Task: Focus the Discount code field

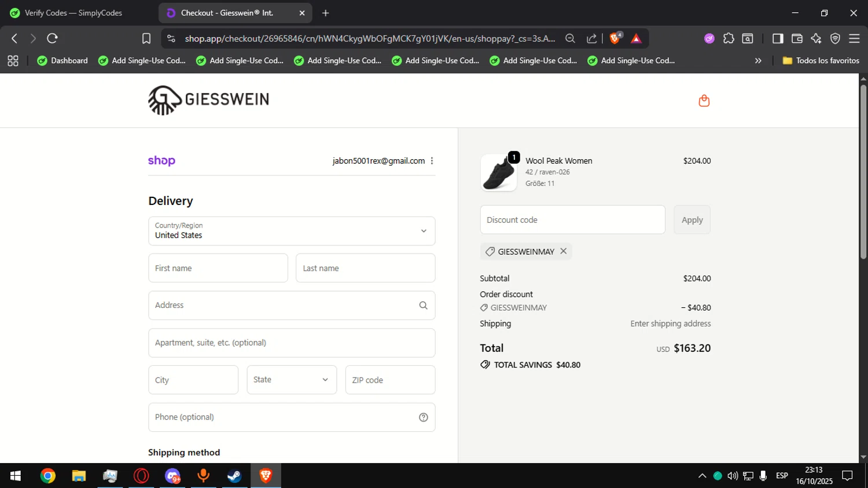Action: [x=572, y=220]
